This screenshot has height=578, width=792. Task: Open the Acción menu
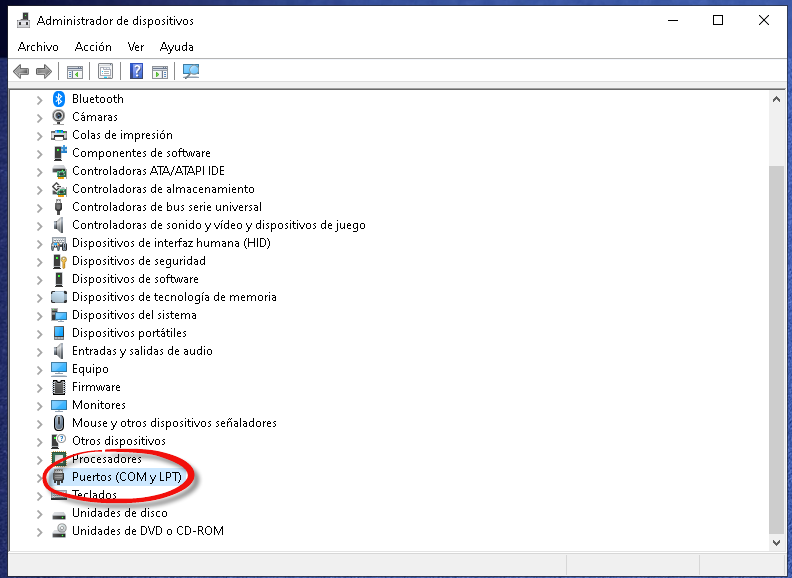tap(93, 47)
